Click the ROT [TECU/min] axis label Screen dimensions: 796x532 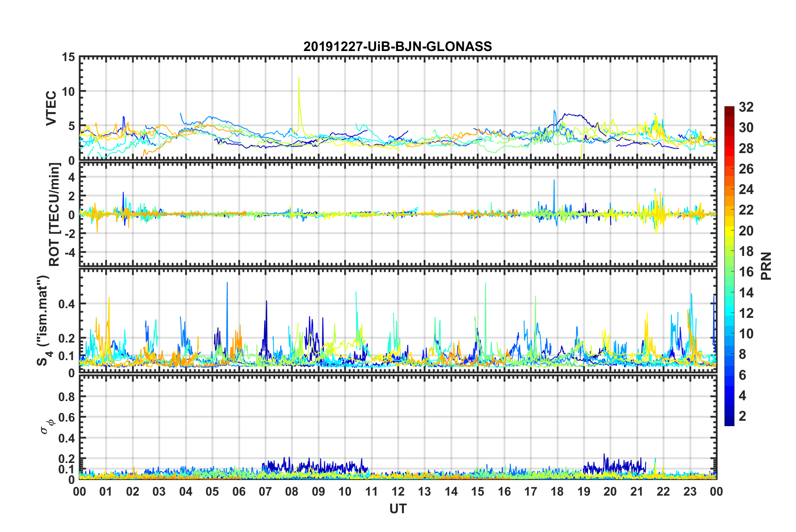[54, 215]
